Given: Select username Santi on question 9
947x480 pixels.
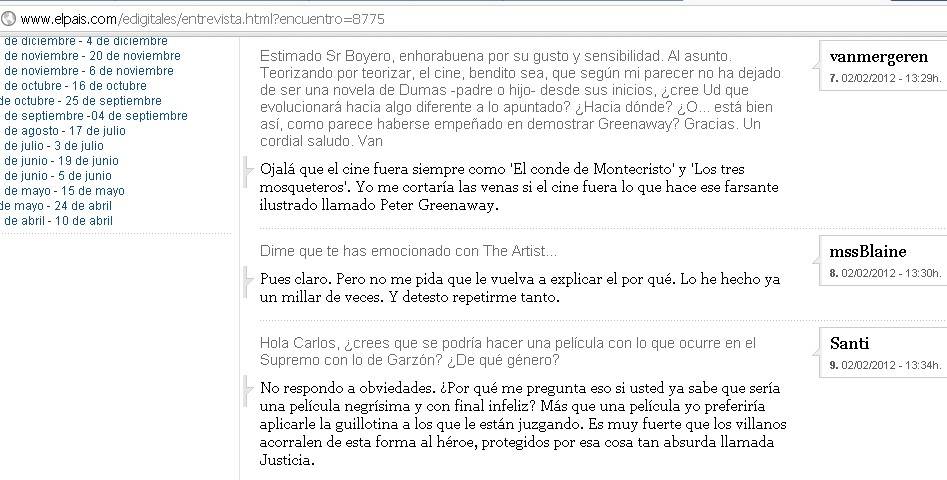Looking at the screenshot, I should [849, 344].
